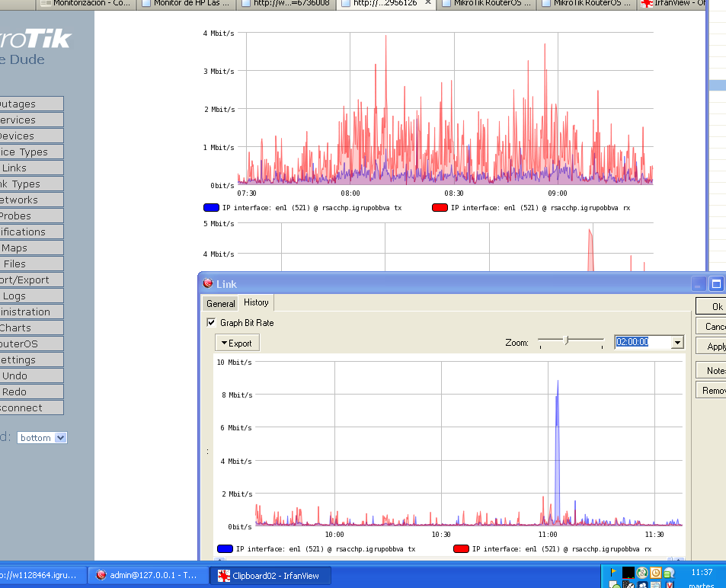Screen dimensions: 726x588
Task: Open the green sync arrows tray icon
Action: pyautogui.click(x=641, y=573)
